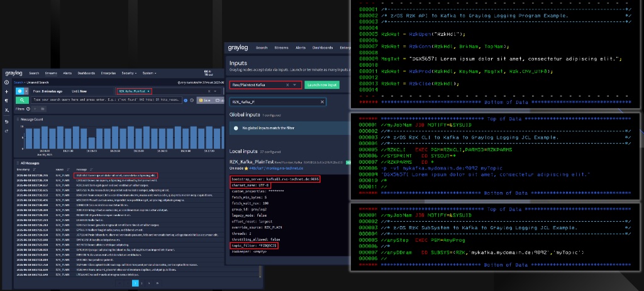
Task: Click the RZK_Kafka_PlainTest local input title
Action: click(x=252, y=162)
